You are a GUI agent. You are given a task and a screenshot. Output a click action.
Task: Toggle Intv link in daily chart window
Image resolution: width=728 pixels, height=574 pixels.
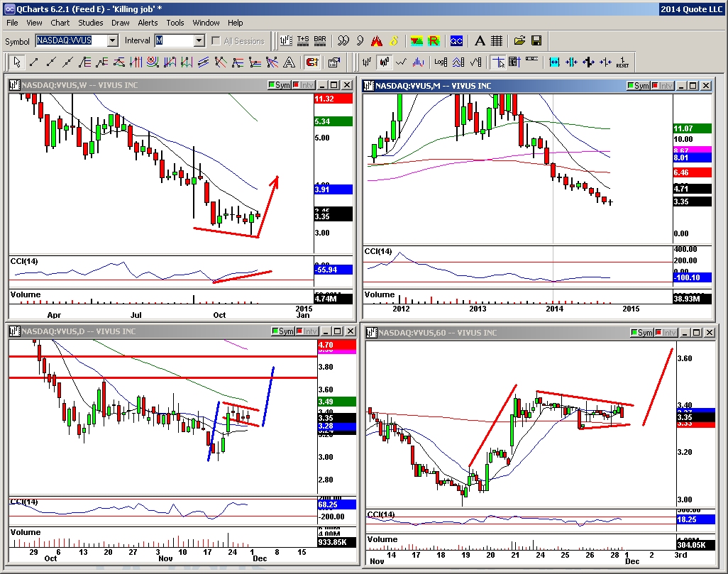pyautogui.click(x=307, y=331)
